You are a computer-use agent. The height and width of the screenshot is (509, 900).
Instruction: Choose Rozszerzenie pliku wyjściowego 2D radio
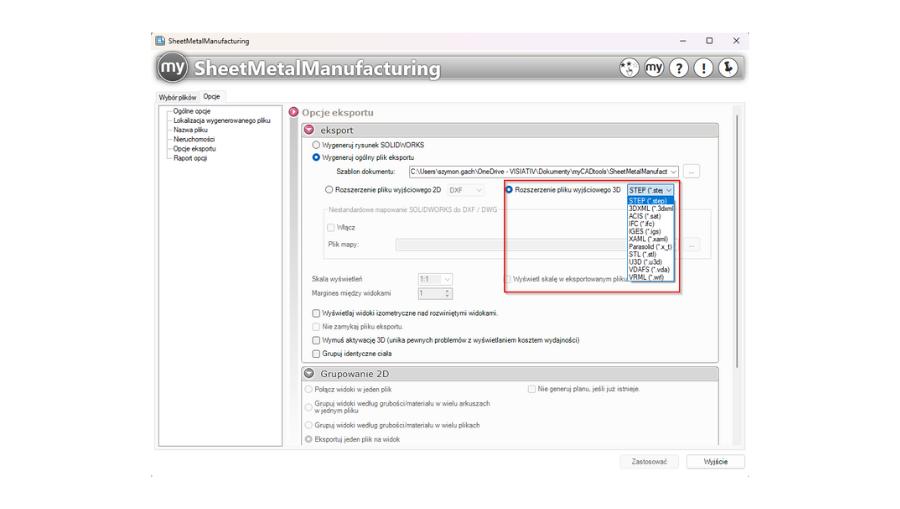coord(329,189)
